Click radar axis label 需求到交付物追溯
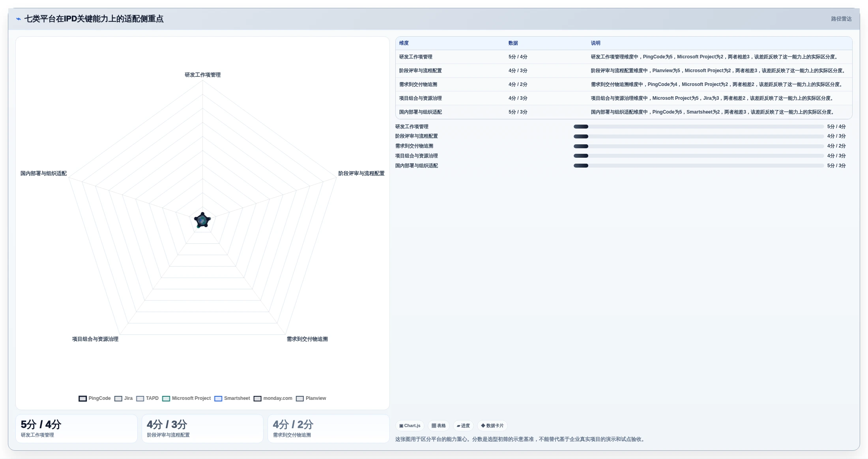The width and height of the screenshot is (868, 459). click(307, 339)
